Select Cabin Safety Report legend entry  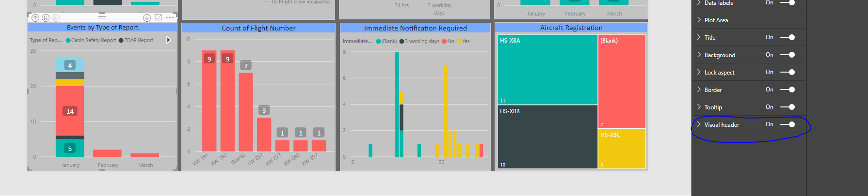click(x=91, y=40)
